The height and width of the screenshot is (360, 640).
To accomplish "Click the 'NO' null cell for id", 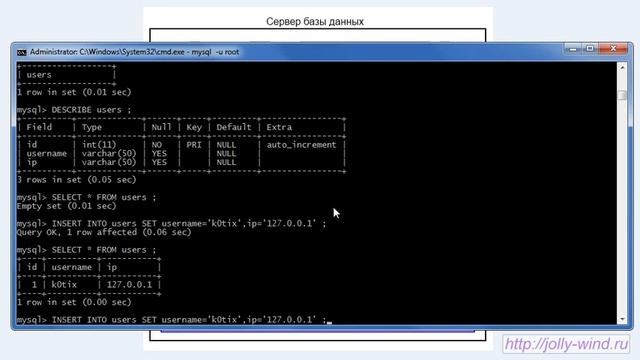I will (x=157, y=145).
